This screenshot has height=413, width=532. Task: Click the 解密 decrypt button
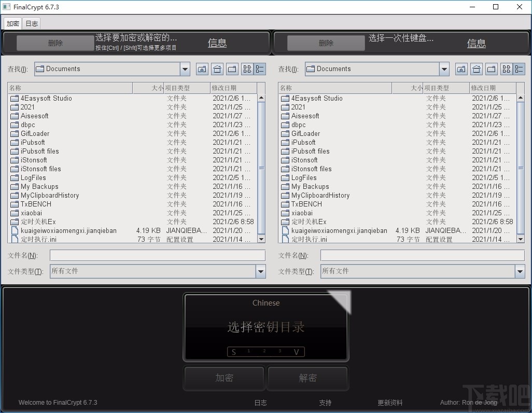307,378
